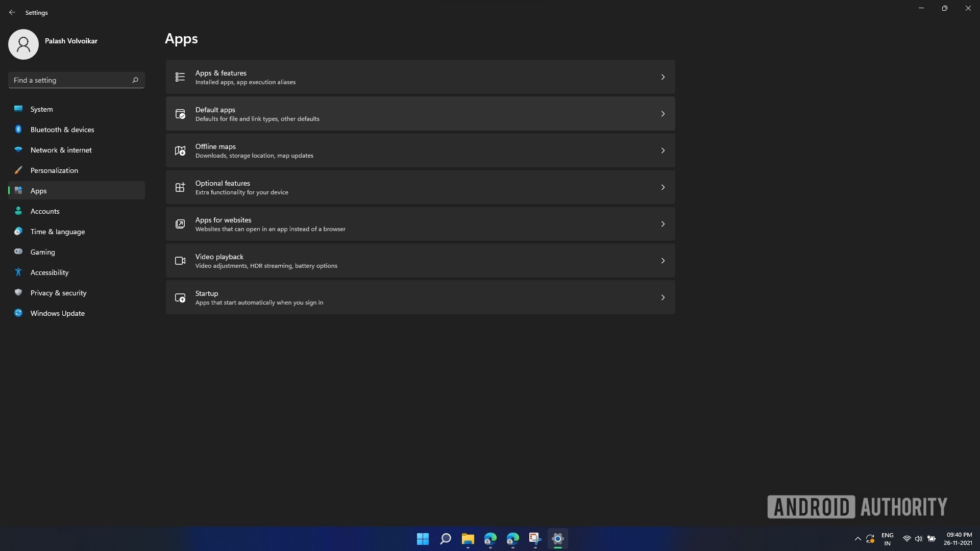
Task: Click the Settings gear in taskbar
Action: (557, 538)
